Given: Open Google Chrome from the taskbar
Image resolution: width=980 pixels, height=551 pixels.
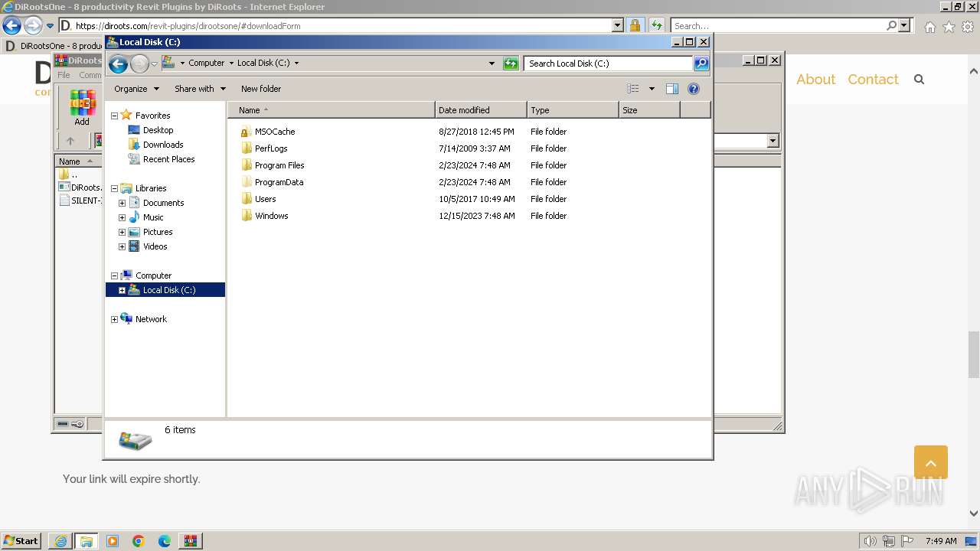Looking at the screenshot, I should [139, 541].
